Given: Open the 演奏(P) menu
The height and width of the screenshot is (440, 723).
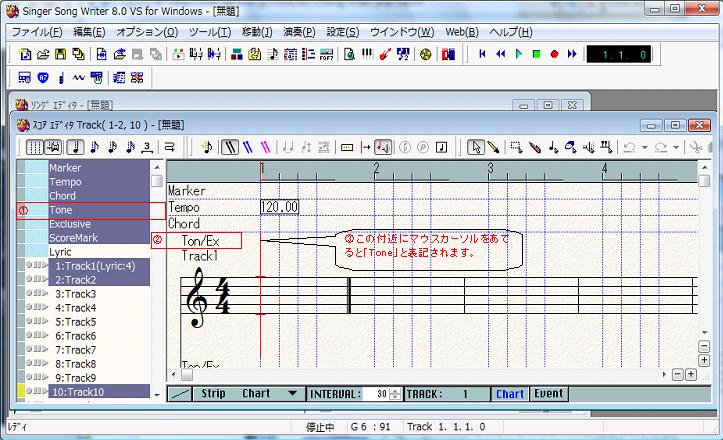Looking at the screenshot, I should (299, 32).
